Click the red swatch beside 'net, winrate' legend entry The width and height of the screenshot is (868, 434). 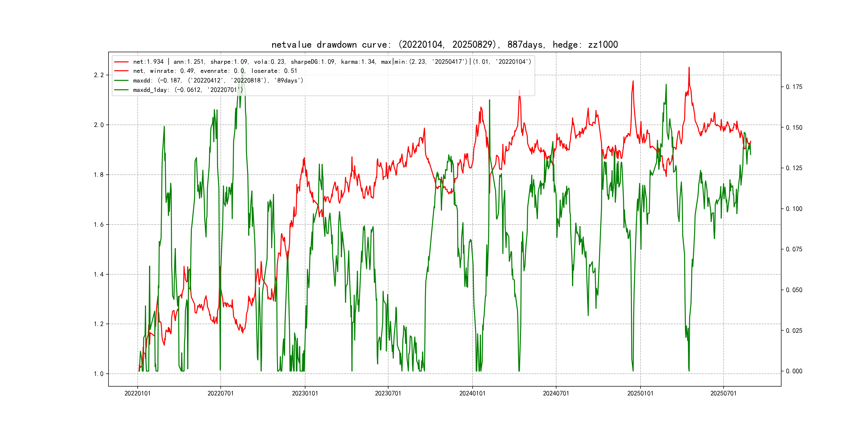(x=121, y=71)
